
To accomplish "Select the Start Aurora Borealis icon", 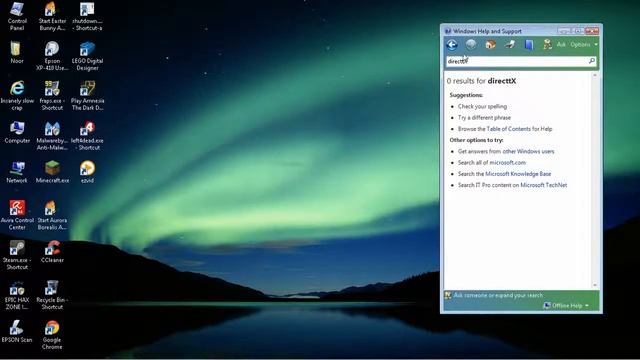I will coord(52,216).
